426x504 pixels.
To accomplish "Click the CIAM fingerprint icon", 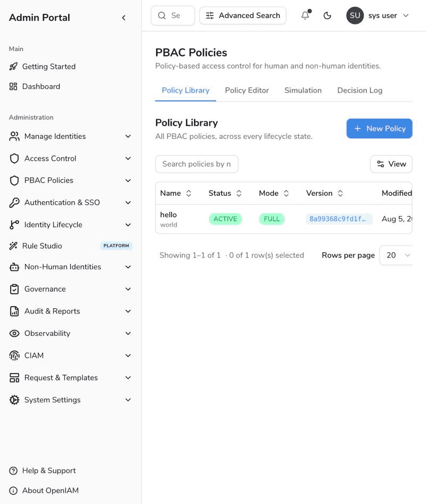I will coord(14,356).
